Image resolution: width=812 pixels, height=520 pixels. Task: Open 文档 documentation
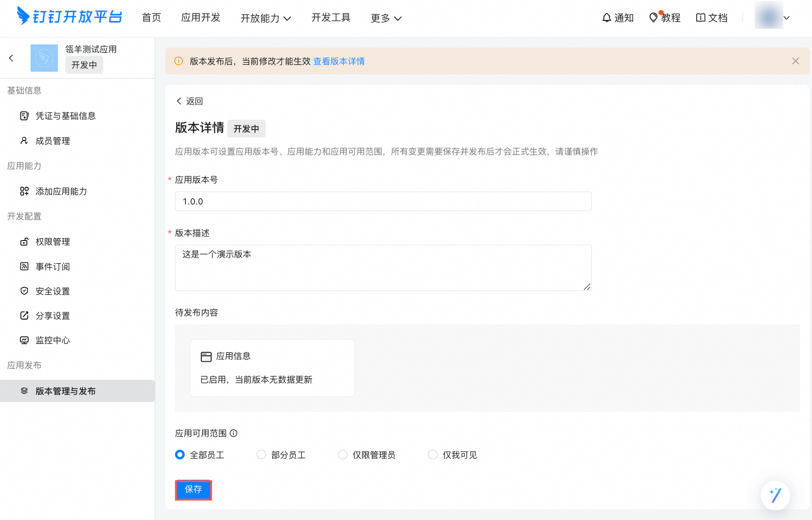click(x=712, y=18)
